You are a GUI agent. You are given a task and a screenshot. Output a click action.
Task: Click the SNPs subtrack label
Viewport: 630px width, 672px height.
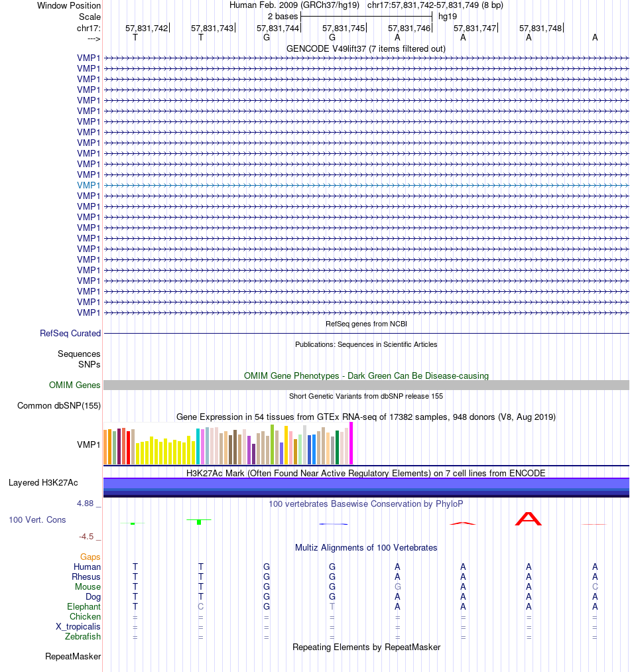[x=89, y=364]
